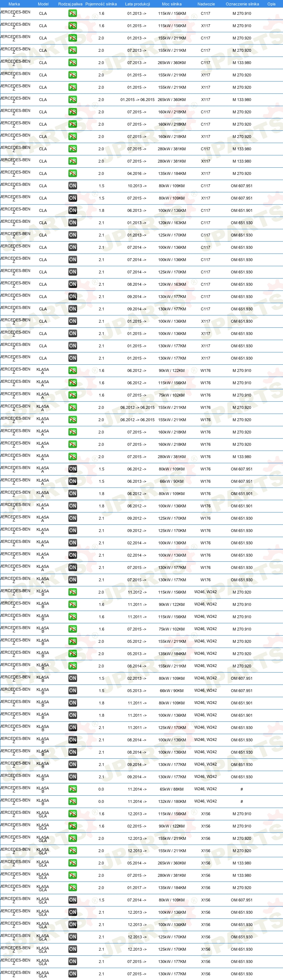Click ON diesel icon for CLA 1.5 07.2015 X117
The image size is (283, 980).
click(x=73, y=198)
